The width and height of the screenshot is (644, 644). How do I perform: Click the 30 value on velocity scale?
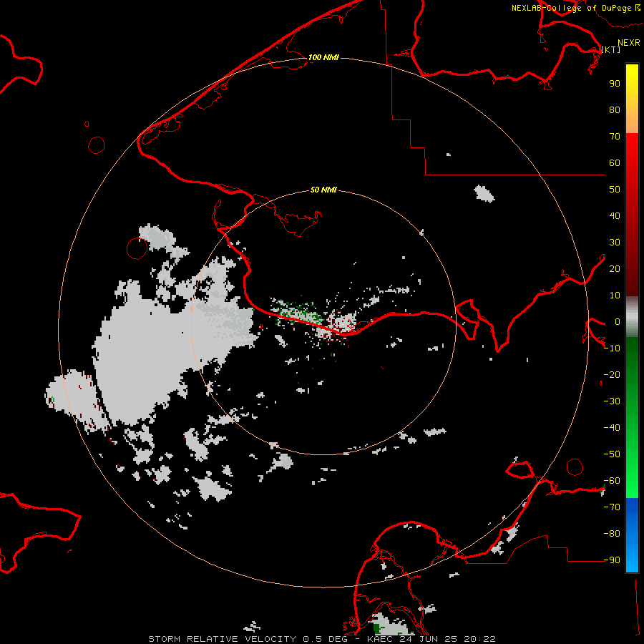coord(615,243)
